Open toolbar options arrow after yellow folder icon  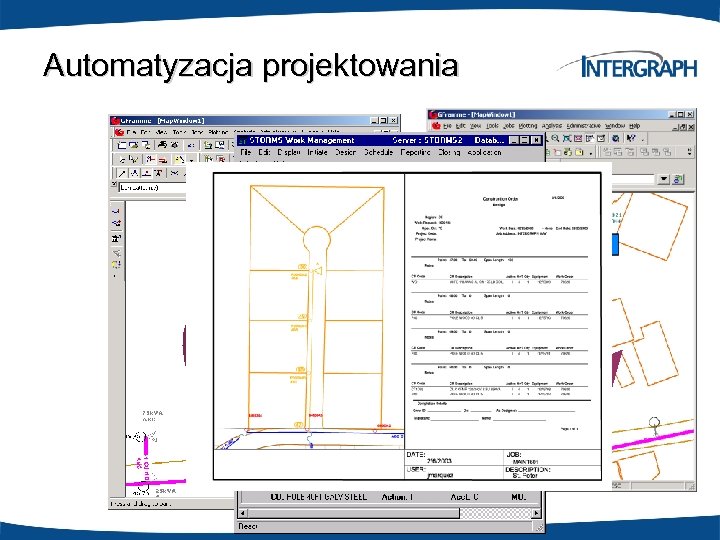(x=591, y=153)
